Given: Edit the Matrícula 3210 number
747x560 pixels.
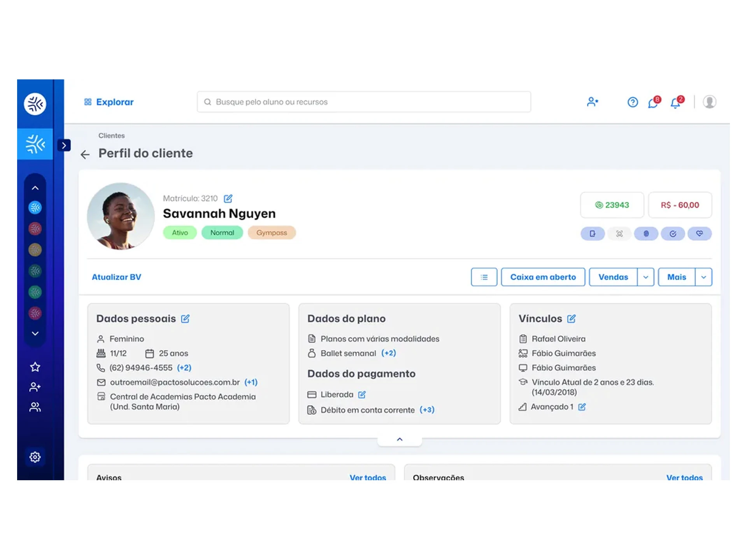Looking at the screenshot, I should (228, 198).
